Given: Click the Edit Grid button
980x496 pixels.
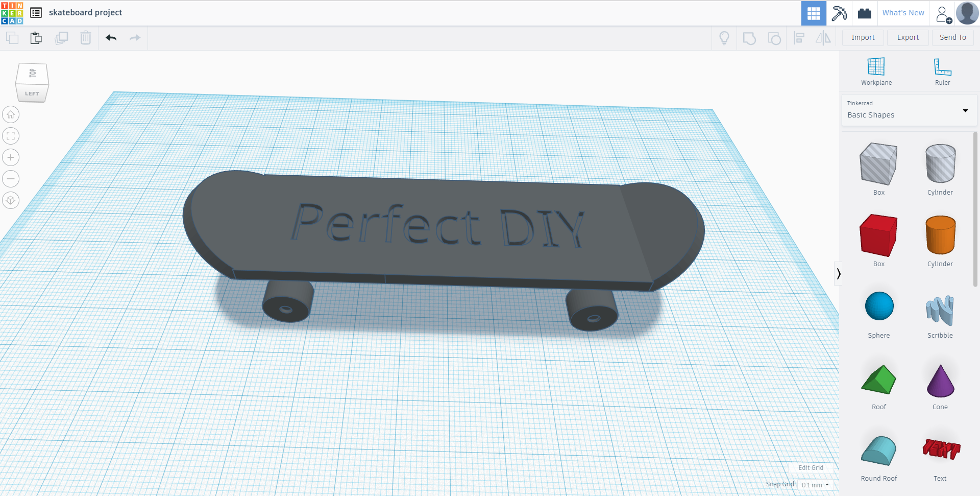Looking at the screenshot, I should pyautogui.click(x=811, y=467).
